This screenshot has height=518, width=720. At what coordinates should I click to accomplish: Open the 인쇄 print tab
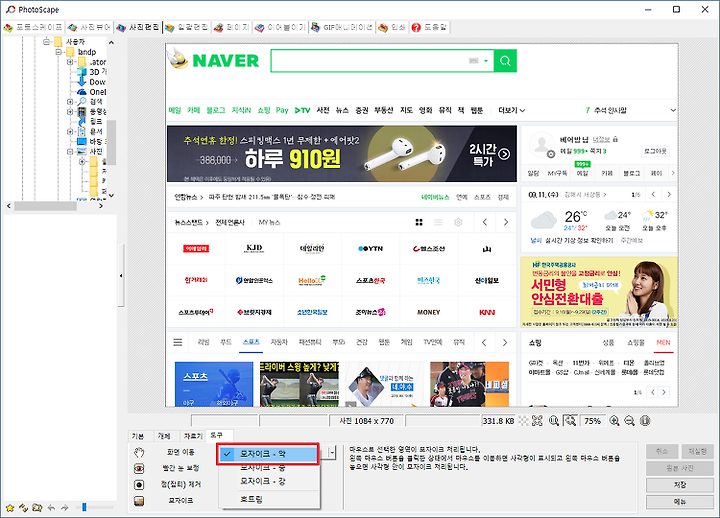(392, 28)
